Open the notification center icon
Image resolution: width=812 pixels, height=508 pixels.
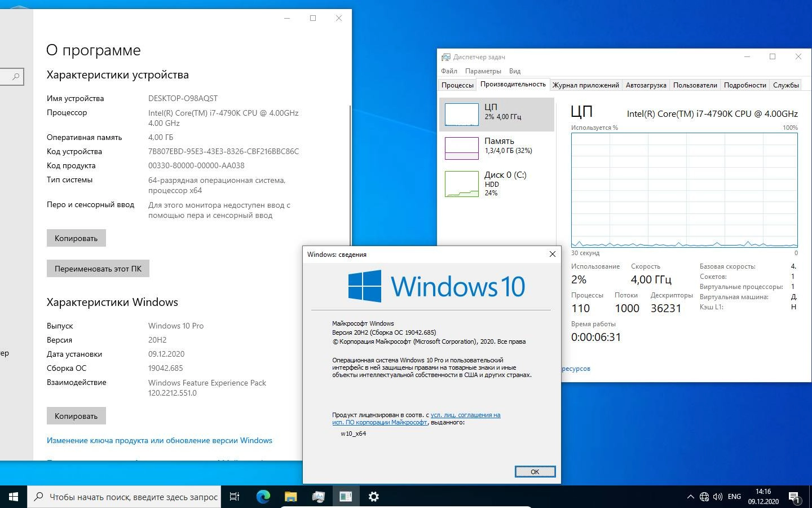pos(794,497)
